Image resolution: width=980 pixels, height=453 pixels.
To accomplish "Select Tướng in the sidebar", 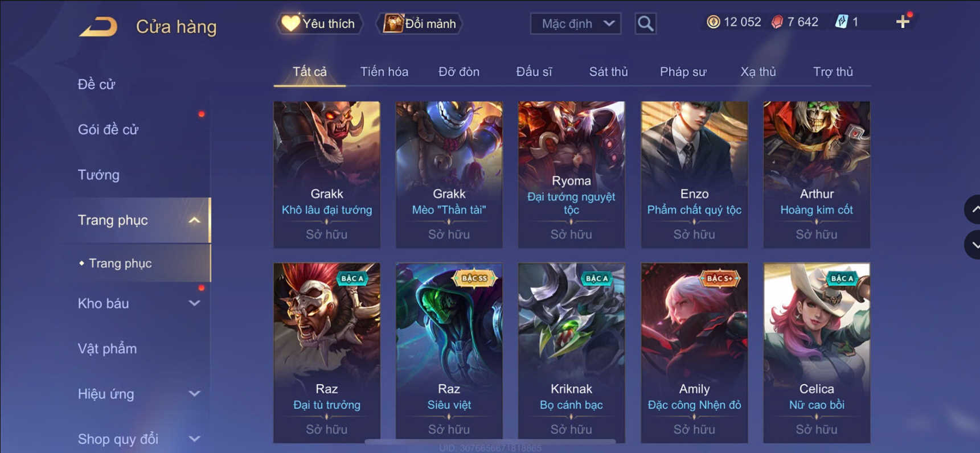I will (99, 175).
